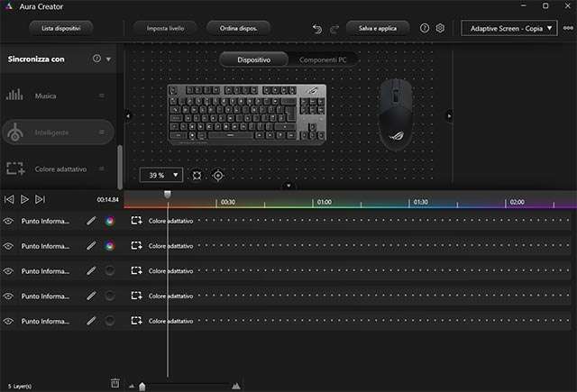This screenshot has height=392, width=577.
Task: Click the Colore adattativo row handle on the right
Action: 102,169
